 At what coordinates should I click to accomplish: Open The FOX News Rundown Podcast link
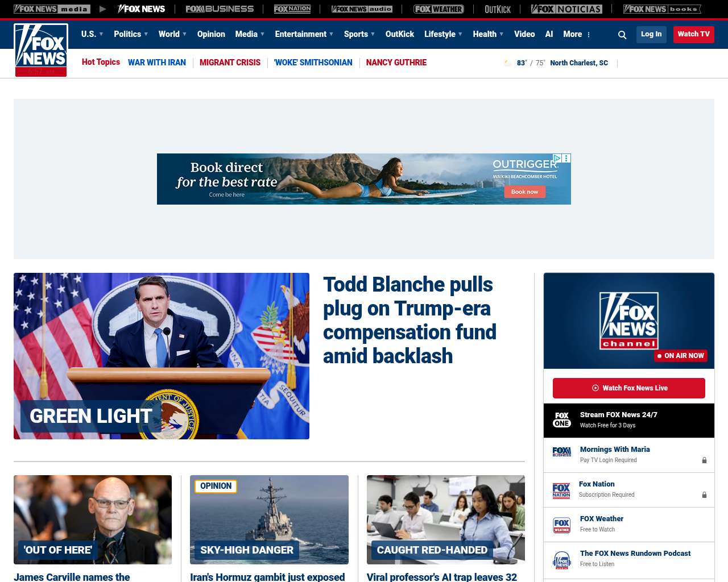[635, 554]
